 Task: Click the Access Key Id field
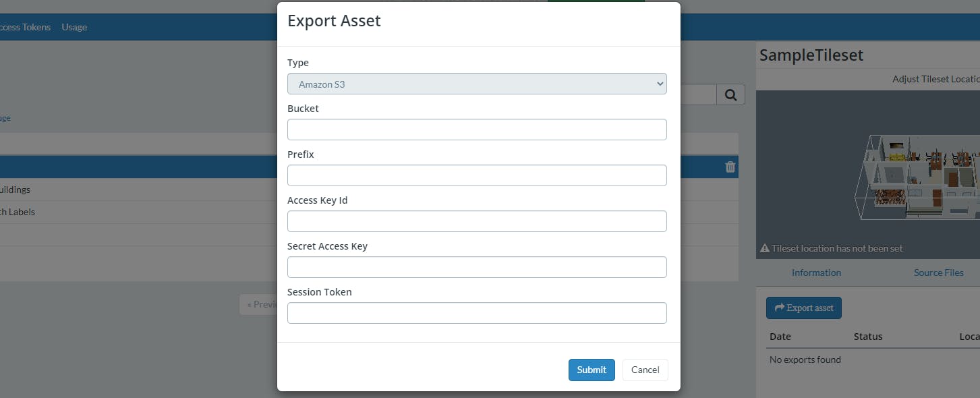477,221
